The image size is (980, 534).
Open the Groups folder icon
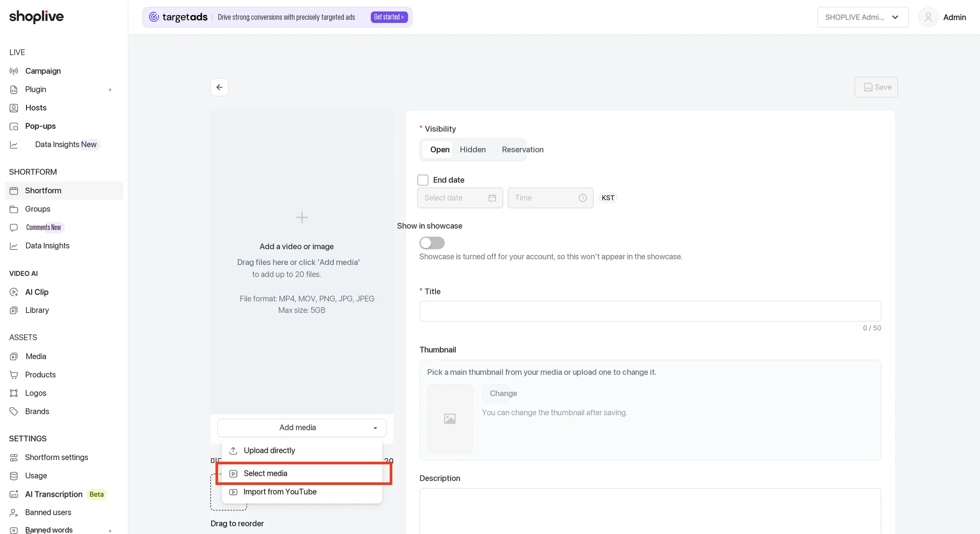[x=14, y=209]
